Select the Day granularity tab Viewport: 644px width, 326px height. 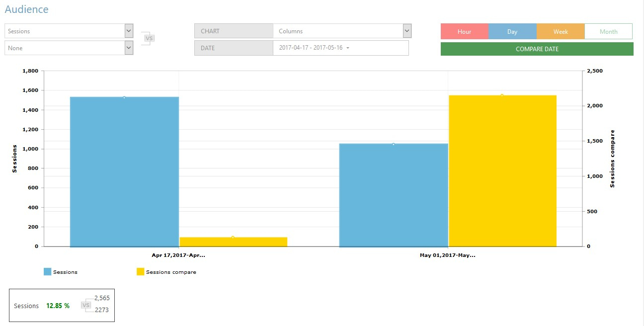point(512,31)
